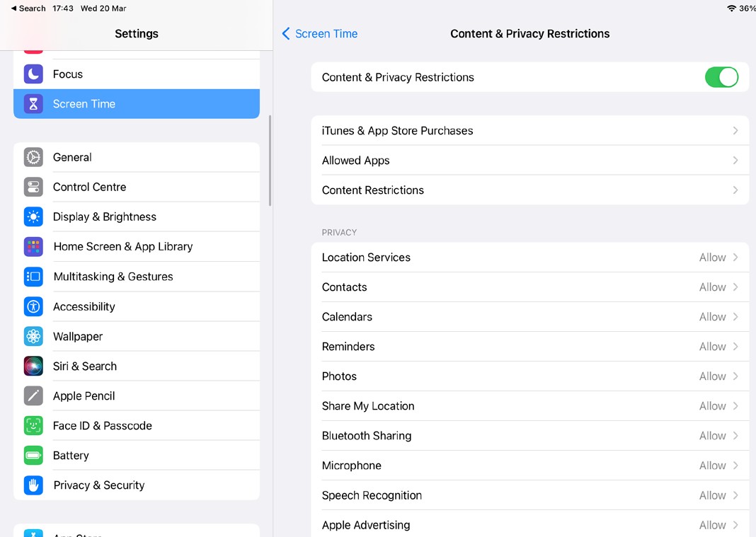Click the Apple Pencil icon
Screen dimensions: 756x537
point(33,395)
